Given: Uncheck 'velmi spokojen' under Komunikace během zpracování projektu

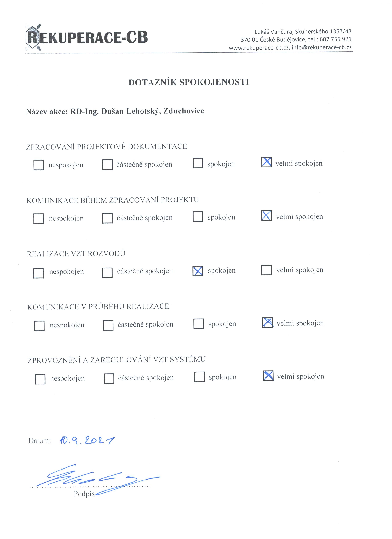Looking at the screenshot, I should [267, 216].
